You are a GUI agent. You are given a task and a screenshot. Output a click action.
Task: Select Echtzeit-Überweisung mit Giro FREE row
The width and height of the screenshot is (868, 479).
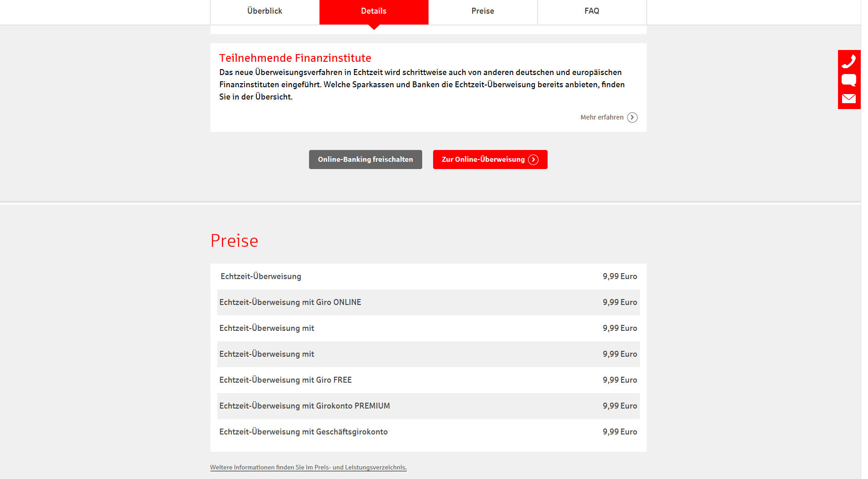click(x=429, y=380)
